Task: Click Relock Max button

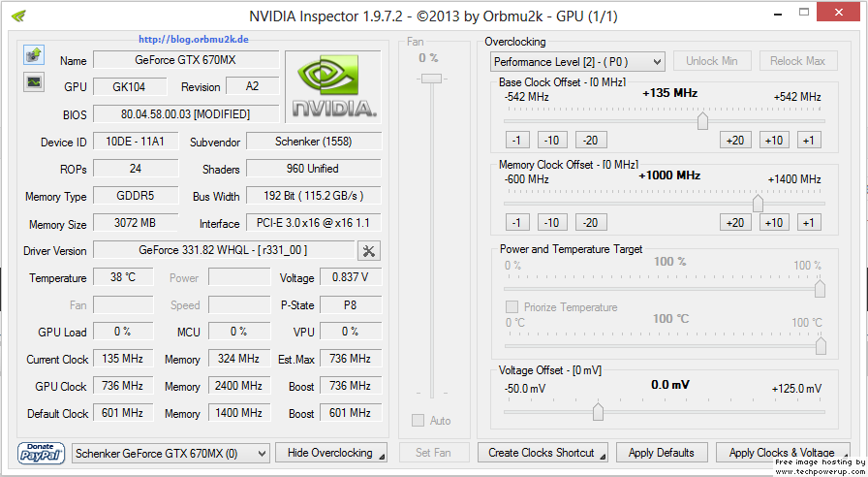Action: tap(797, 61)
